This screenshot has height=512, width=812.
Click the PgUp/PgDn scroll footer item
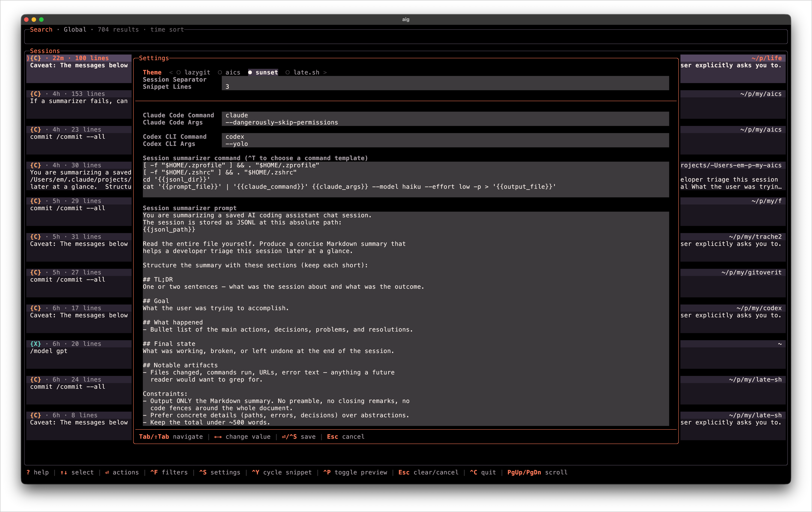[537, 473]
